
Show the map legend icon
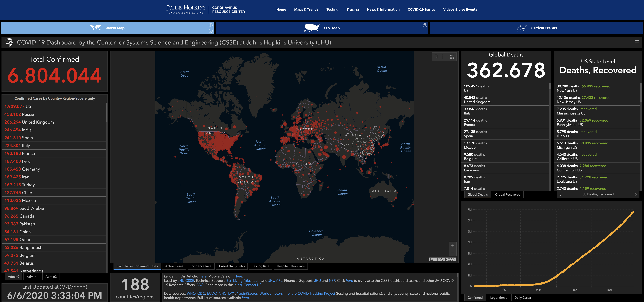(444, 57)
